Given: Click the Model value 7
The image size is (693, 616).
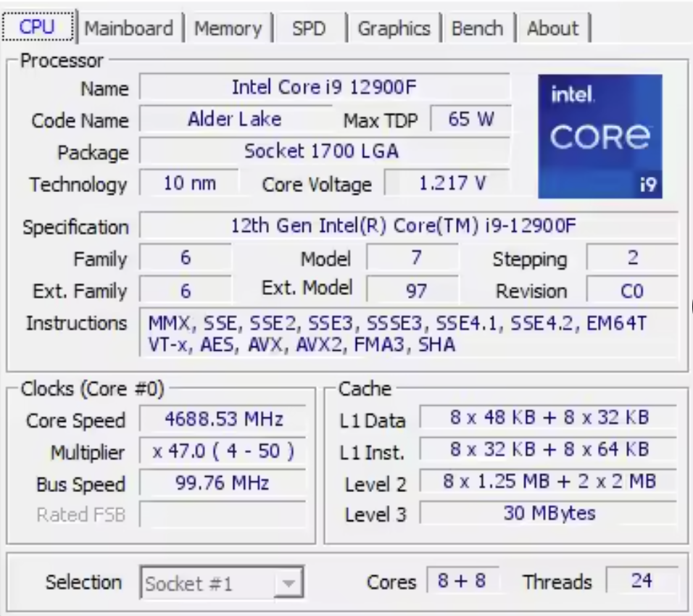Looking at the screenshot, I should [412, 257].
